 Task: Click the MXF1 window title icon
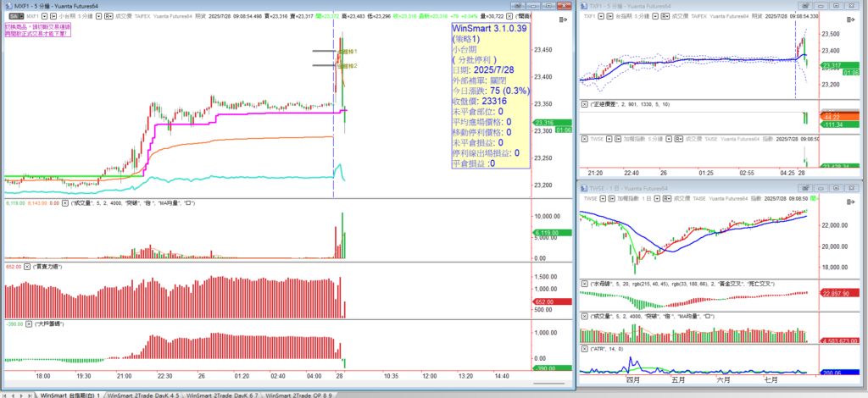pyautogui.click(x=8, y=6)
